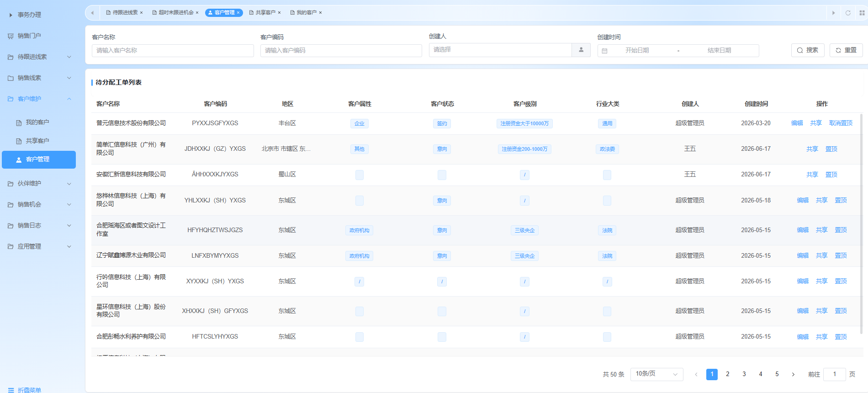Open the grid menu icon at top right
Image resolution: width=868 pixels, height=393 pixels.
point(862,13)
